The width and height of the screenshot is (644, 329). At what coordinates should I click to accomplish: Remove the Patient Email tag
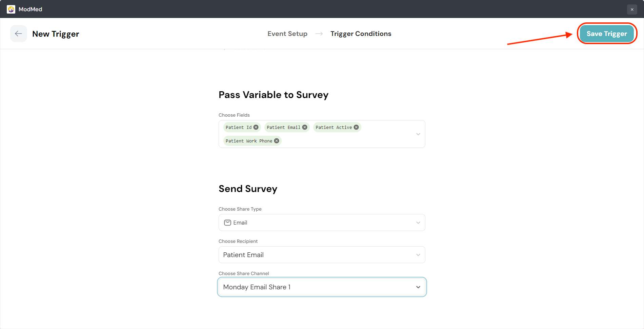[x=305, y=127]
